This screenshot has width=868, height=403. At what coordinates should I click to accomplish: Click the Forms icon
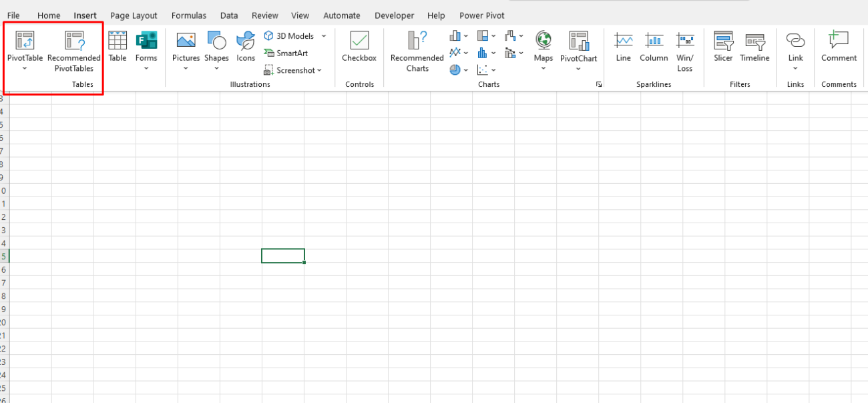[x=146, y=41]
